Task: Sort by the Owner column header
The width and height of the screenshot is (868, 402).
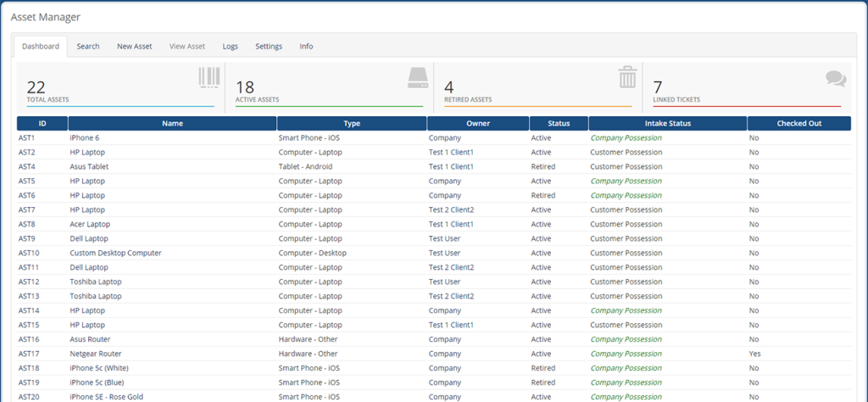Action: (x=478, y=124)
